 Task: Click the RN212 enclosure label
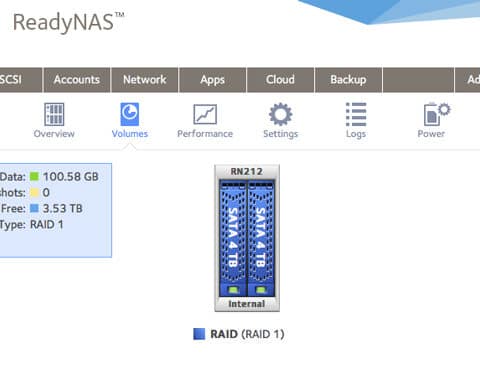[247, 172]
